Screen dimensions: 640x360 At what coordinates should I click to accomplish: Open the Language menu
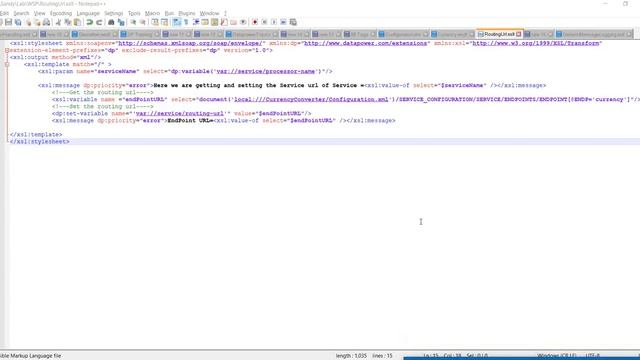pos(88,13)
